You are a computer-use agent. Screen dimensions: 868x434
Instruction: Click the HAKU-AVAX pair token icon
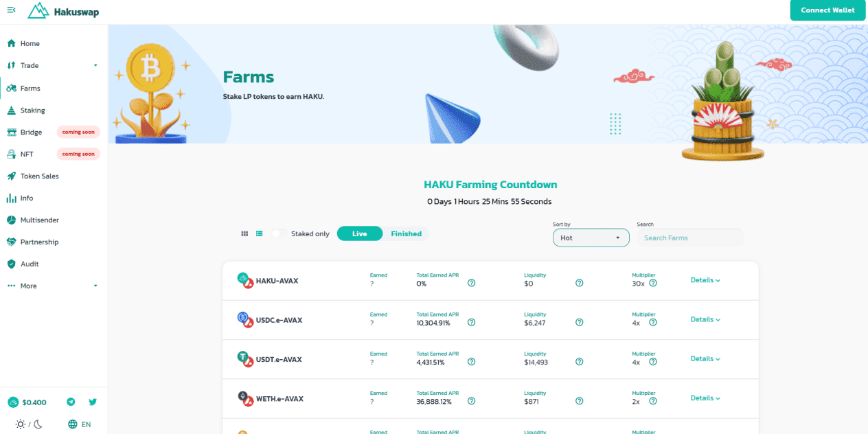click(245, 280)
